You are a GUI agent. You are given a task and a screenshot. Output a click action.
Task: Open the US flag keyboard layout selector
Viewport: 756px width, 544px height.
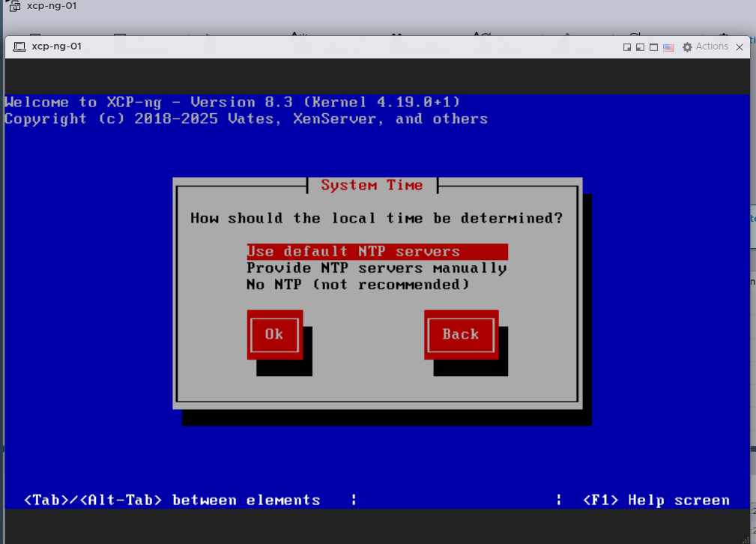[668, 47]
